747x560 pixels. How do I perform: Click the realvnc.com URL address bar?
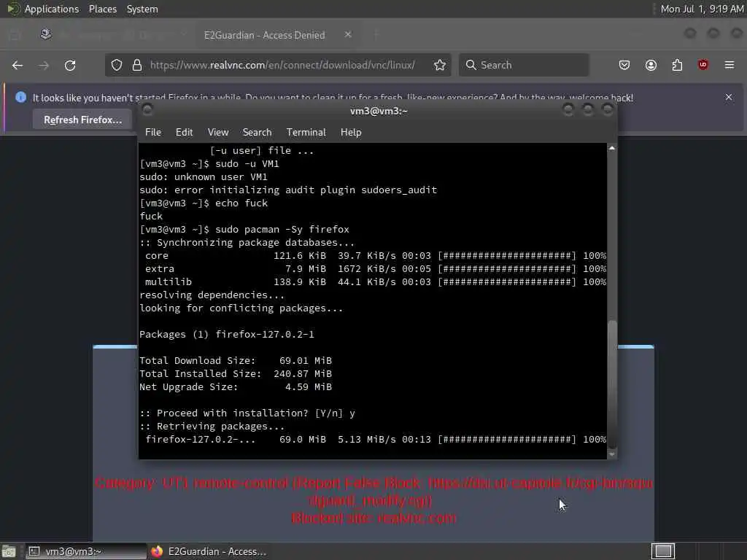click(x=282, y=65)
